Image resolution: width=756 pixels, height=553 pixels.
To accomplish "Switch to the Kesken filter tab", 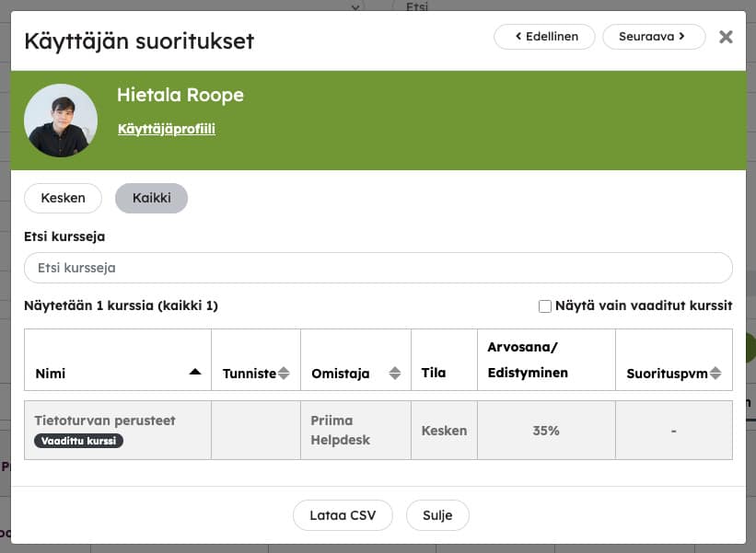I will pyautogui.click(x=63, y=198).
